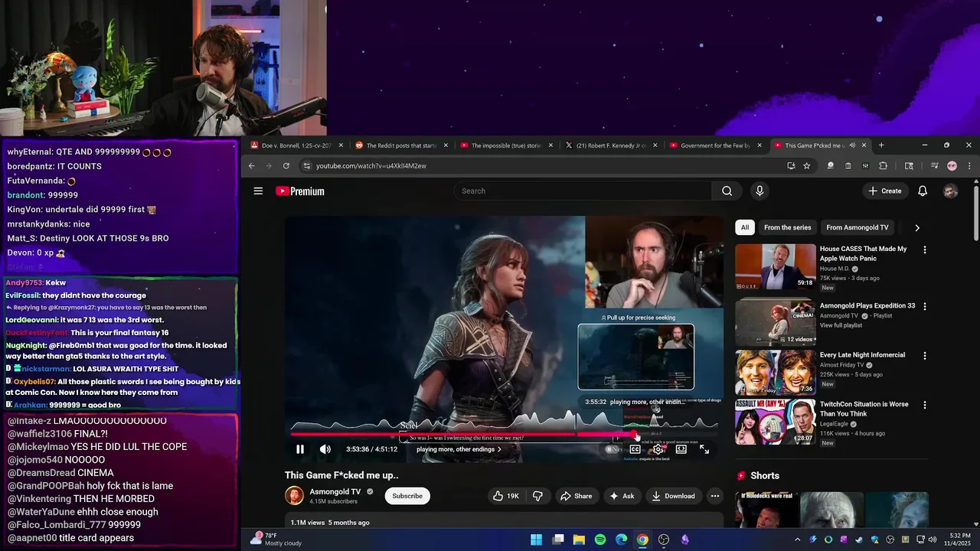Click the magnifier search button
The width and height of the screenshot is (980, 551).
[x=727, y=191]
